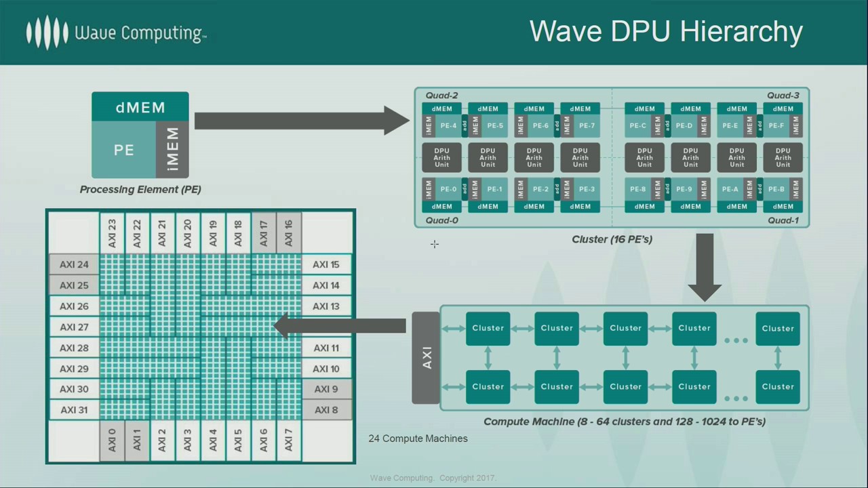Image resolution: width=868 pixels, height=488 pixels.
Task: Click the AXI 9 cell
Action: tap(326, 389)
